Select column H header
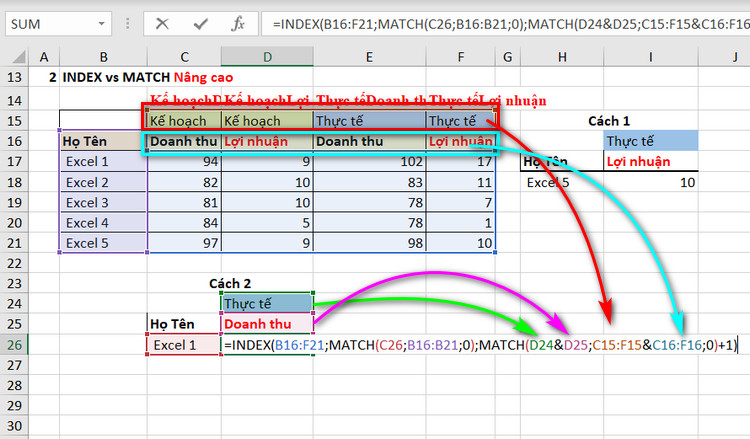Image resolution: width=750 pixels, height=439 pixels. pyautogui.click(x=562, y=57)
